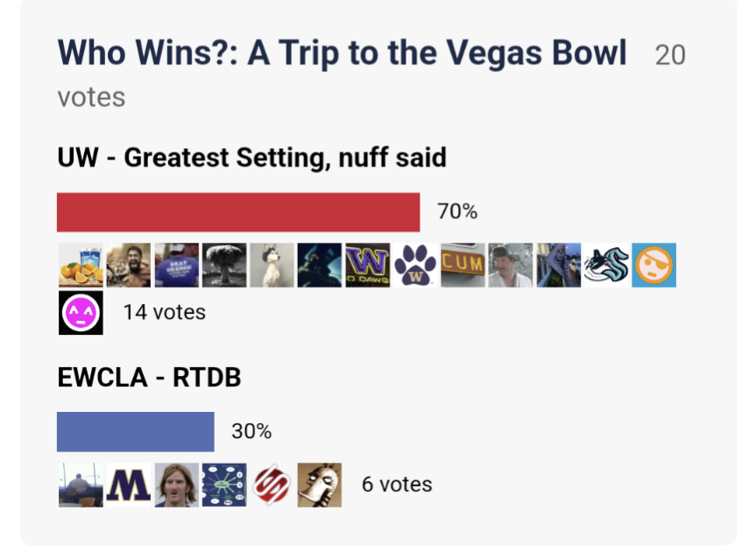
Task: Click the purple M letter avatar
Action: (129, 485)
